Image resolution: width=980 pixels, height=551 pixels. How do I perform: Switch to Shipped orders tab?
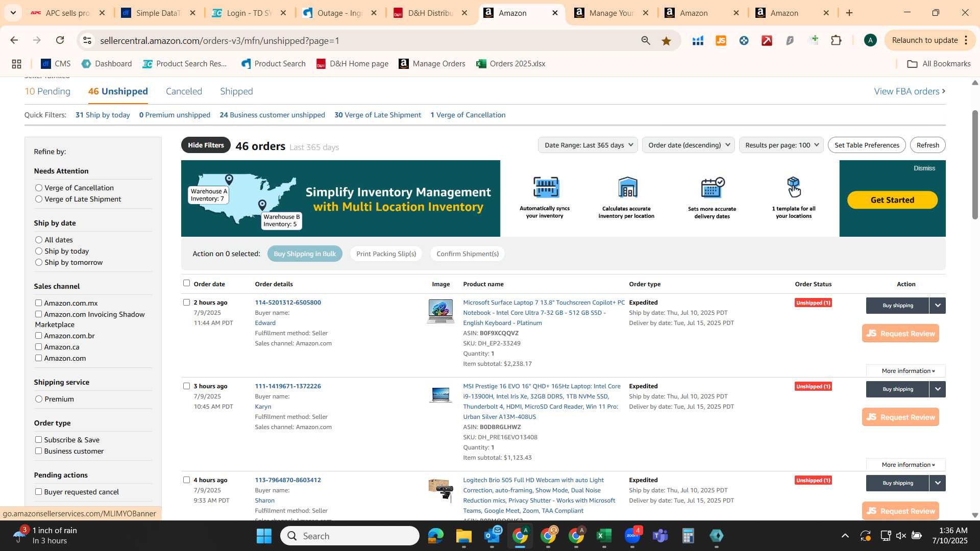click(236, 91)
